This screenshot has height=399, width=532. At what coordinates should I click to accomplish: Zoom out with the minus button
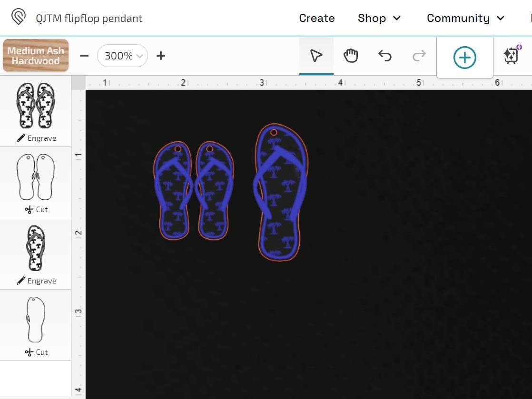[x=84, y=56]
